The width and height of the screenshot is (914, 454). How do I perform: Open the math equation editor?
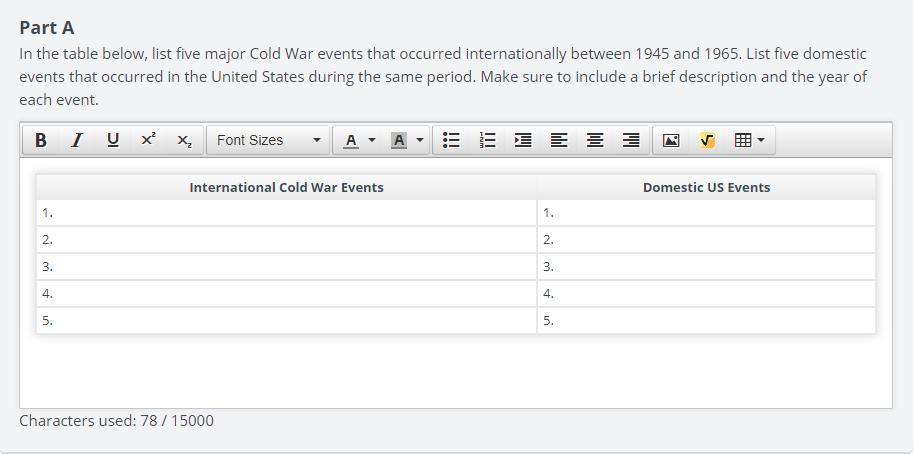coord(707,141)
